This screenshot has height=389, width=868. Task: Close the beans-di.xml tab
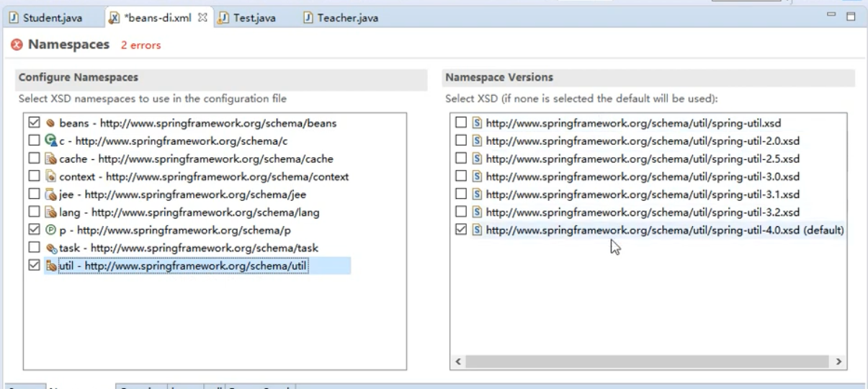pyautogui.click(x=202, y=16)
